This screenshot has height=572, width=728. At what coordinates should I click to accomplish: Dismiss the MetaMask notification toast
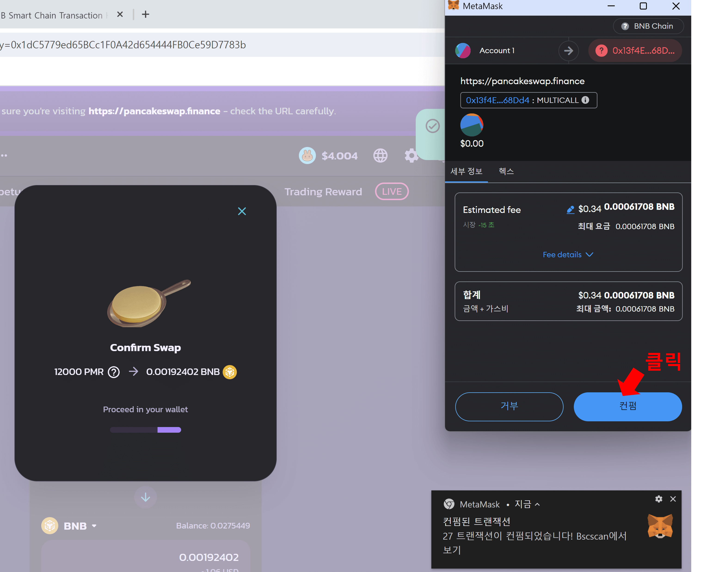pyautogui.click(x=673, y=499)
